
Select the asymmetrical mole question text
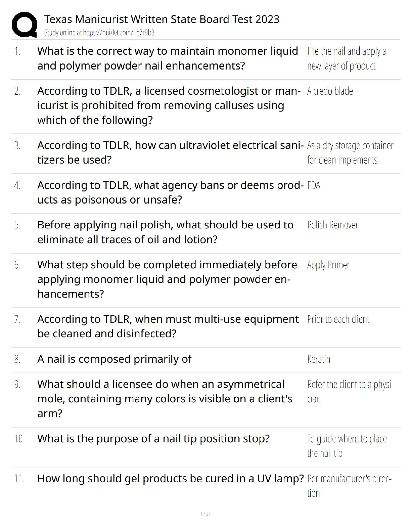tap(165, 399)
